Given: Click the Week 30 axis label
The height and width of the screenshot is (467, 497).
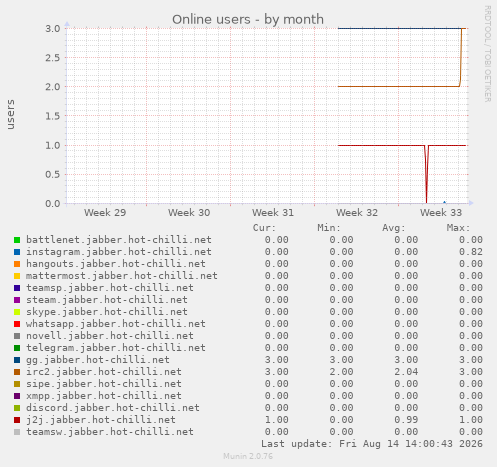Looking at the screenshot, I should pyautogui.click(x=189, y=213).
